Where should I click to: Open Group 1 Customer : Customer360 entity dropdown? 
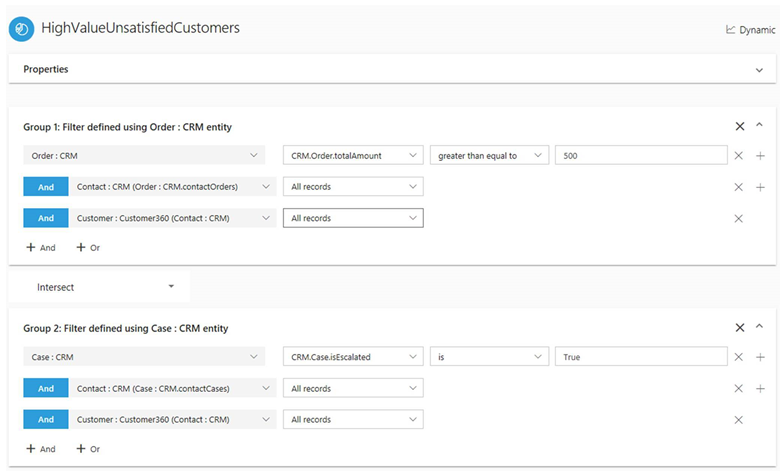click(x=173, y=218)
